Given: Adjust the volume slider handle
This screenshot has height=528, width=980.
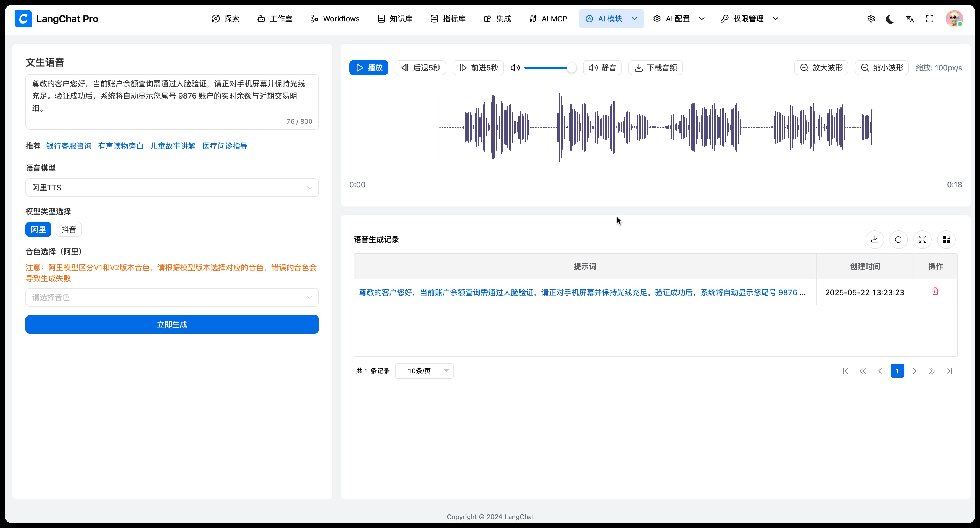Looking at the screenshot, I should [x=571, y=68].
